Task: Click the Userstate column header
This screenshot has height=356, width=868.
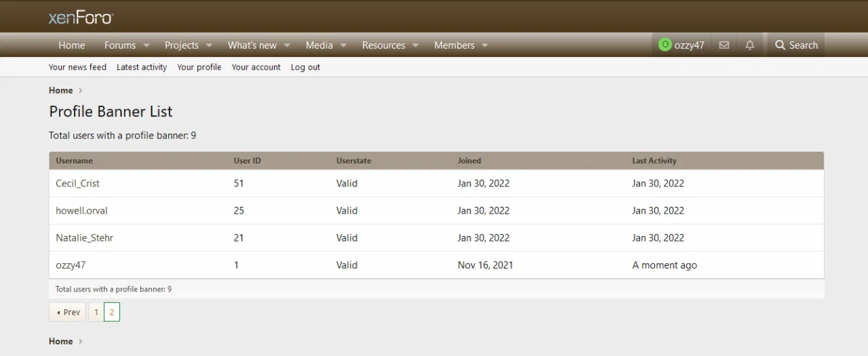Action: point(354,161)
